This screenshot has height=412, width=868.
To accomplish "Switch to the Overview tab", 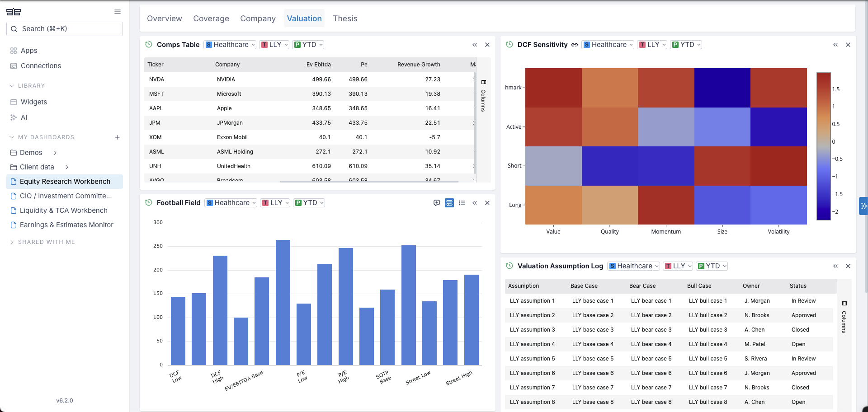I will tap(165, 19).
